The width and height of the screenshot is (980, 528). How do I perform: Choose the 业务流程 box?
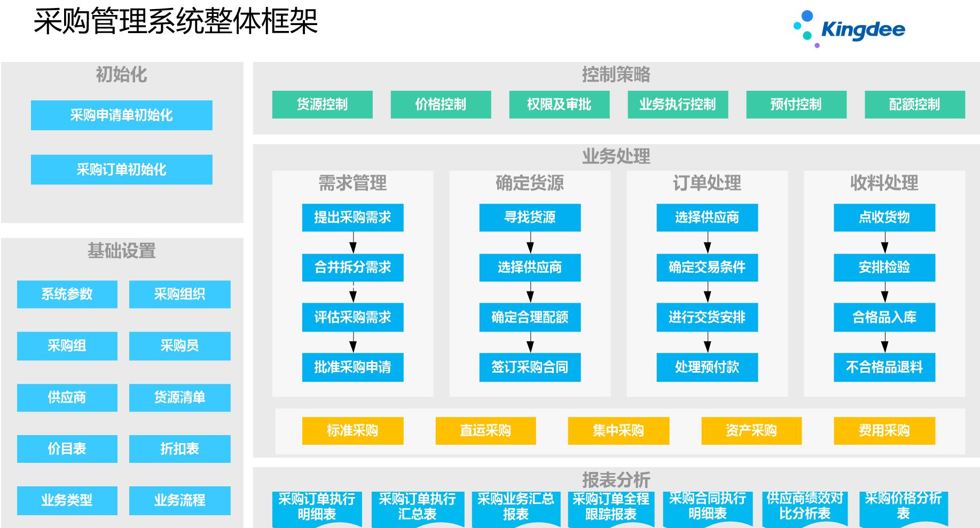[179, 500]
